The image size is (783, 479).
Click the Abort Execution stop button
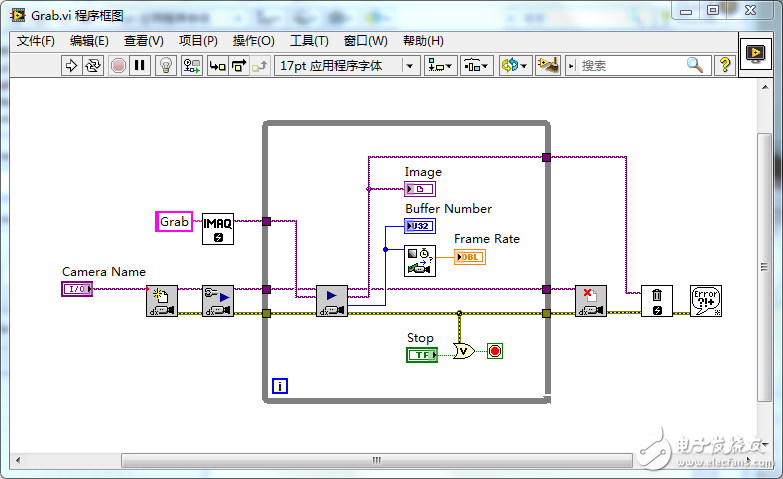tap(118, 65)
